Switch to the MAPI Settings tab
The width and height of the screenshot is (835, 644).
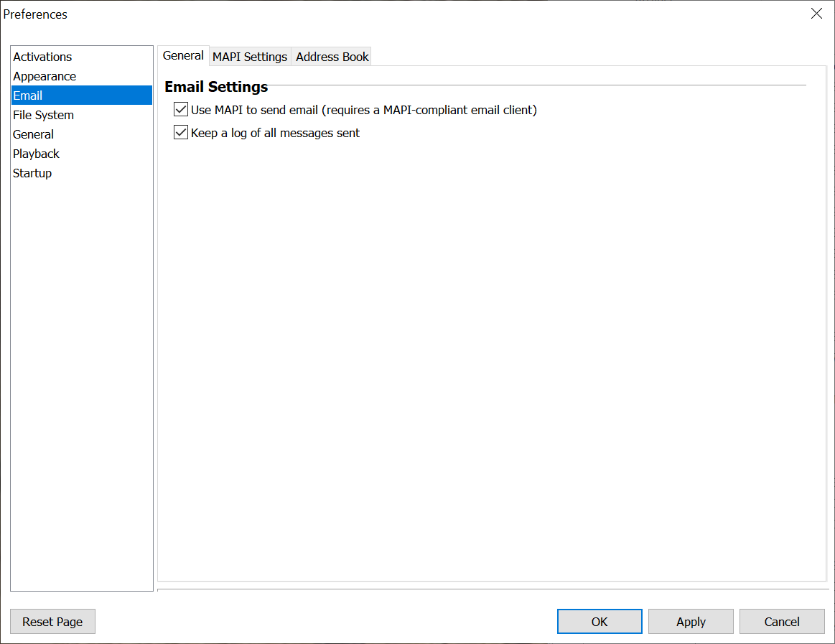250,57
